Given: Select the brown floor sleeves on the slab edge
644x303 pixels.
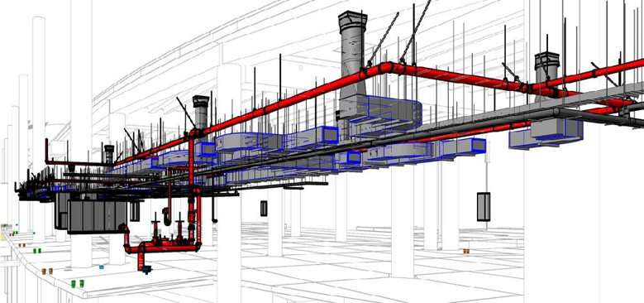Looking at the screenshot, I should click(x=47, y=272).
